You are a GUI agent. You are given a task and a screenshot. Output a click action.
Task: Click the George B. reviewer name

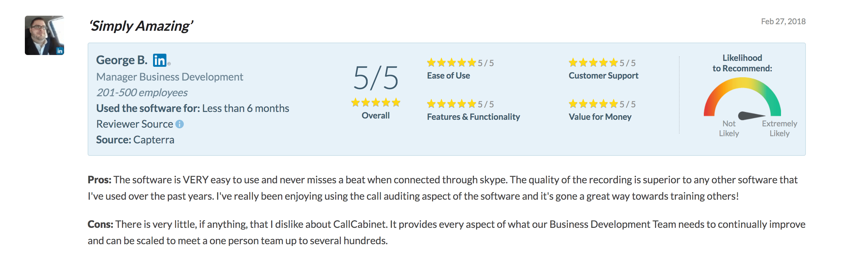[x=122, y=60]
